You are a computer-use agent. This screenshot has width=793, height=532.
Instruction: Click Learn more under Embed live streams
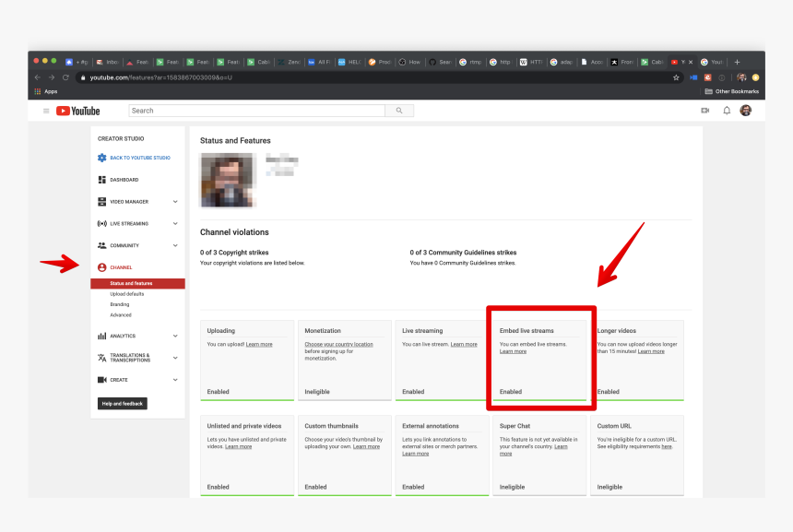pos(513,351)
